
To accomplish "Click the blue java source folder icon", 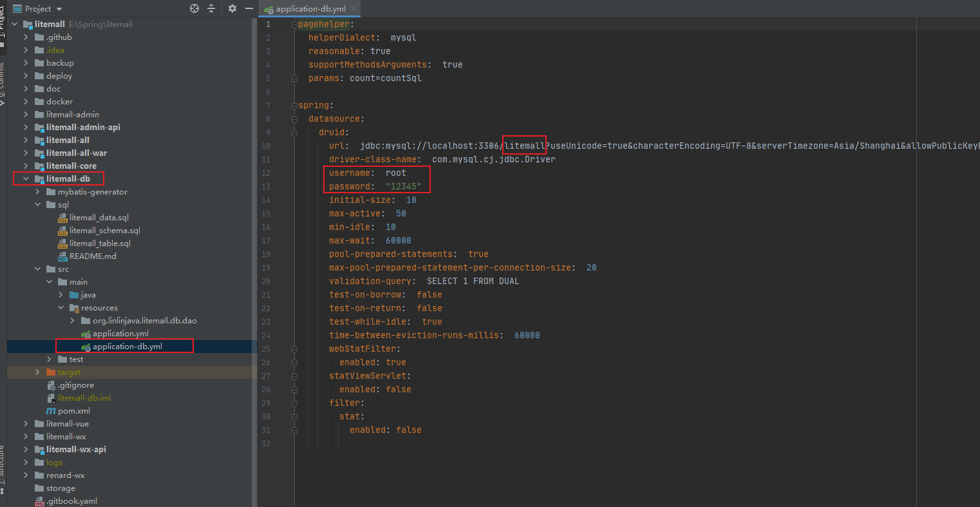I will pyautogui.click(x=74, y=295).
